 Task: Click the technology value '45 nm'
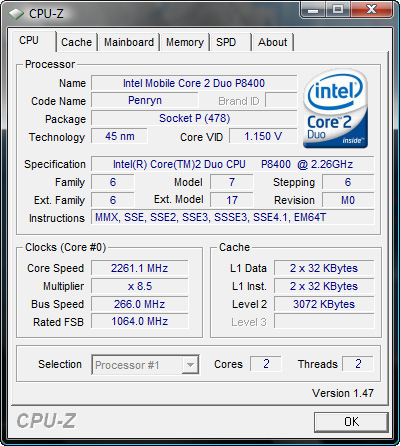tap(119, 136)
